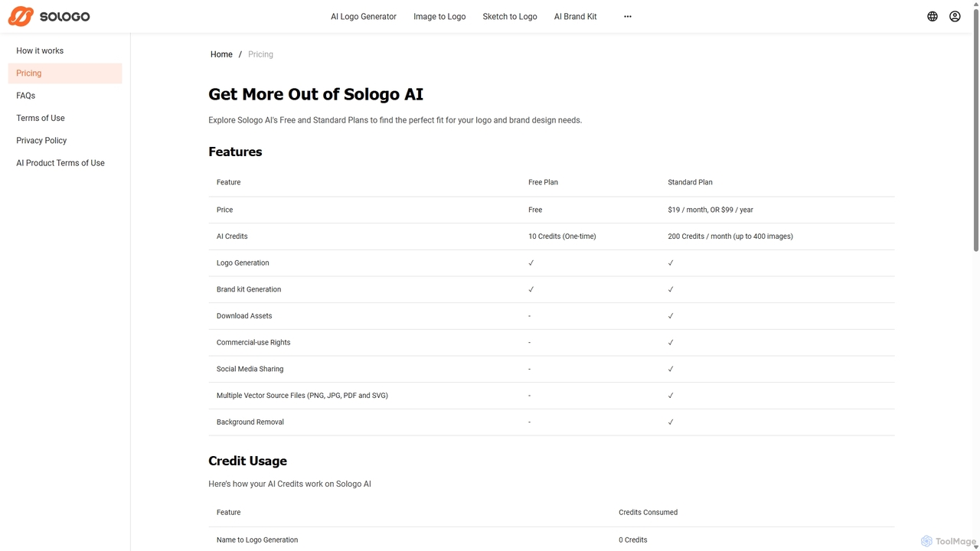Click the Download Assets row label
This screenshot has height=551, width=980.
coord(244,316)
